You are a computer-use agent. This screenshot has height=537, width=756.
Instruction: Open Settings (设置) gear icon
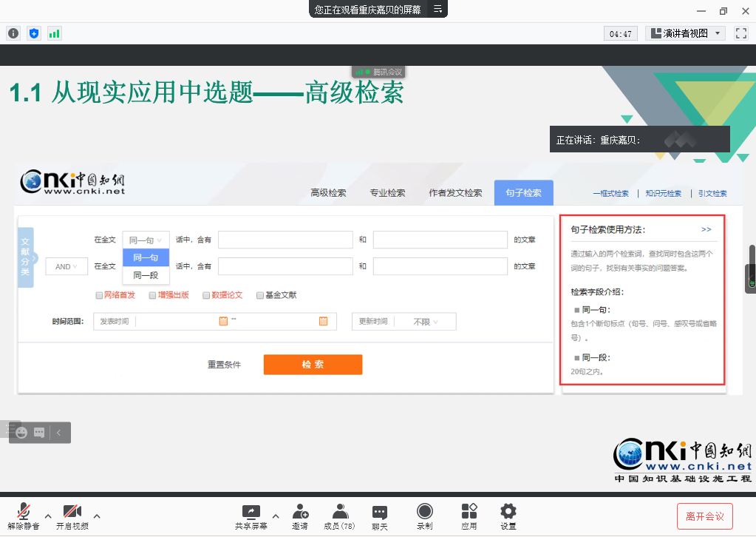coord(508,511)
